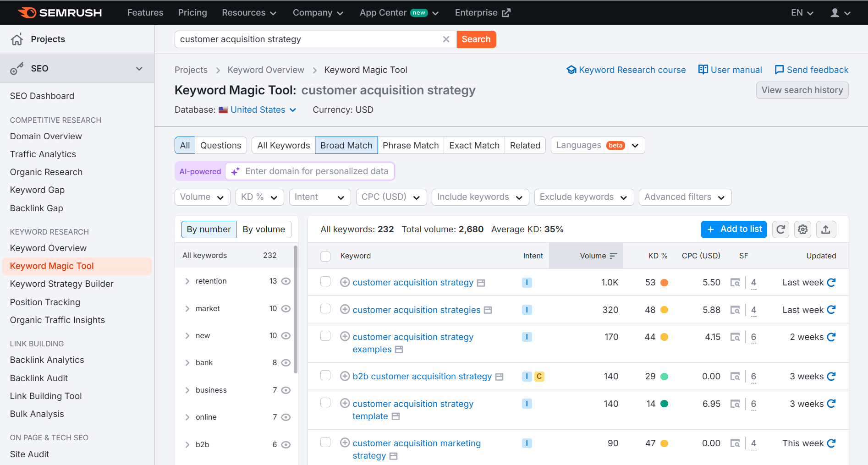Clear the search field with the X icon
868x465 pixels.
446,39
